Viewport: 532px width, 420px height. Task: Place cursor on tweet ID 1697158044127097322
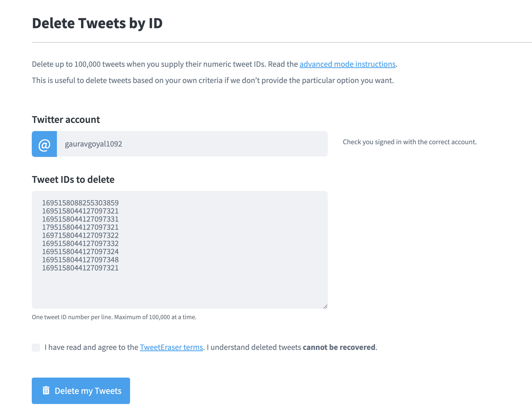click(80, 235)
